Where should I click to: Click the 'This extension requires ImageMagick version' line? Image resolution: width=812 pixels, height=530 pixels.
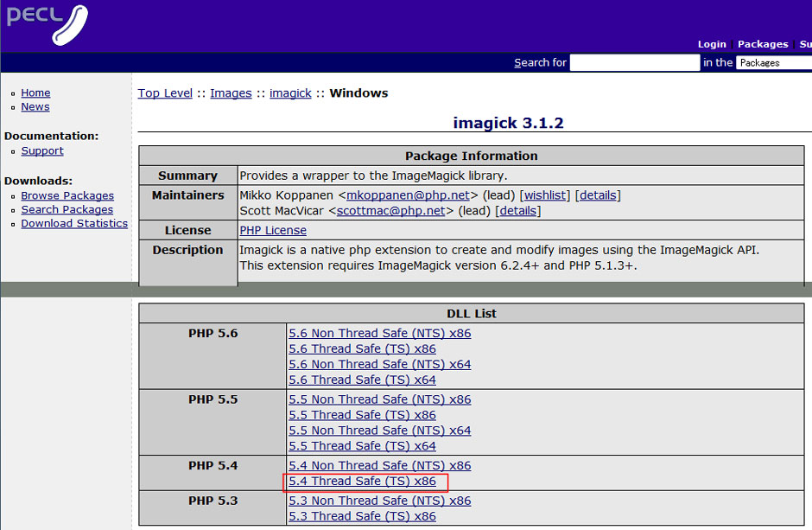(438, 265)
